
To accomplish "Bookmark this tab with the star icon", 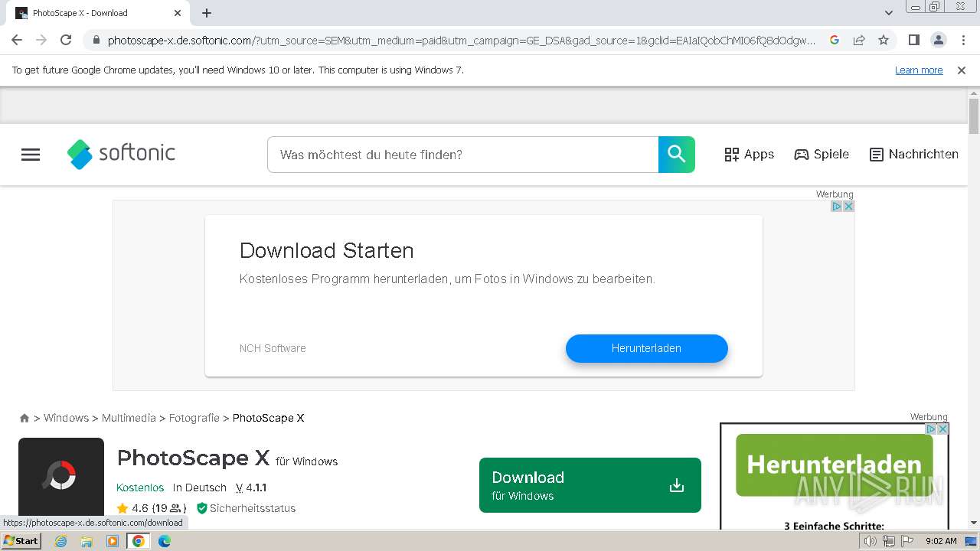I will tap(884, 40).
